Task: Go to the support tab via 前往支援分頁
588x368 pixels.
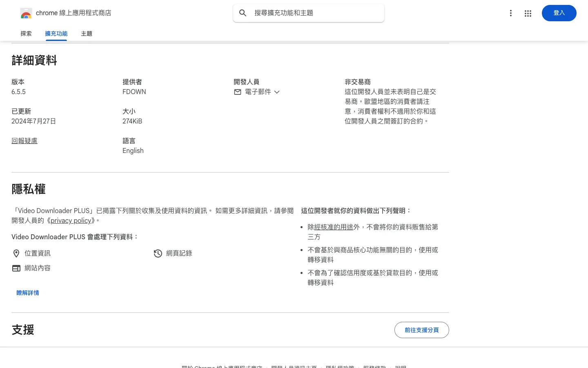Action: pyautogui.click(x=422, y=330)
